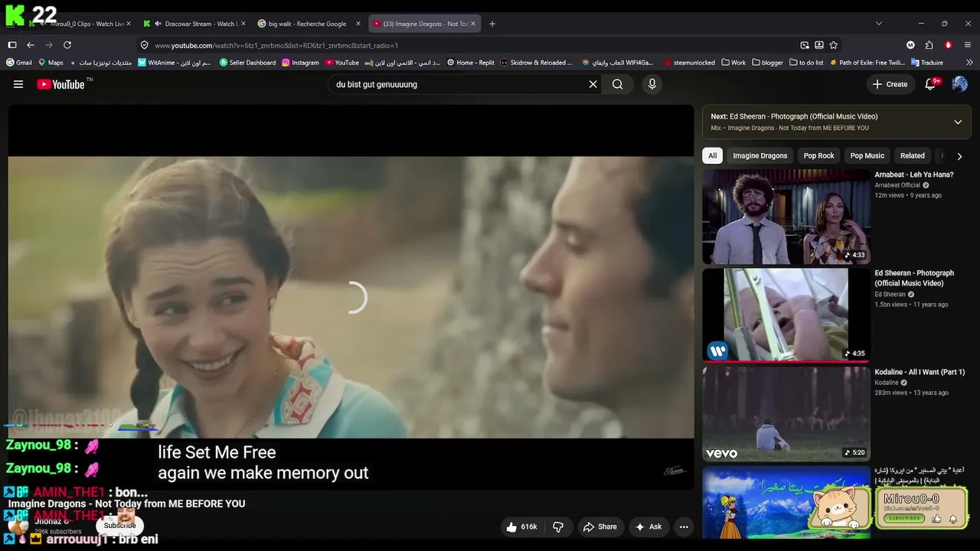Viewport: 980px width, 551px height.
Task: Open the YouTube account avatar menu
Action: [x=959, y=84]
